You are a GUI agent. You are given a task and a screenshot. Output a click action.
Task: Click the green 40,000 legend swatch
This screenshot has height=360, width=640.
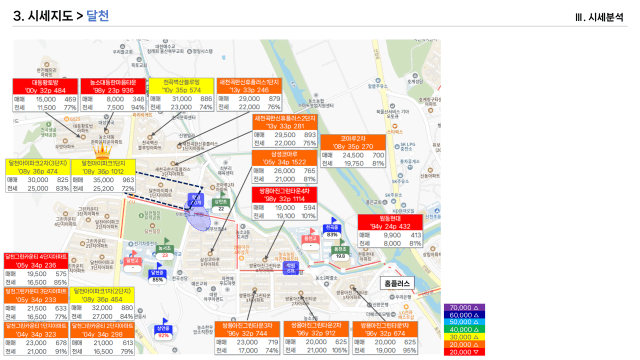pos(464,329)
